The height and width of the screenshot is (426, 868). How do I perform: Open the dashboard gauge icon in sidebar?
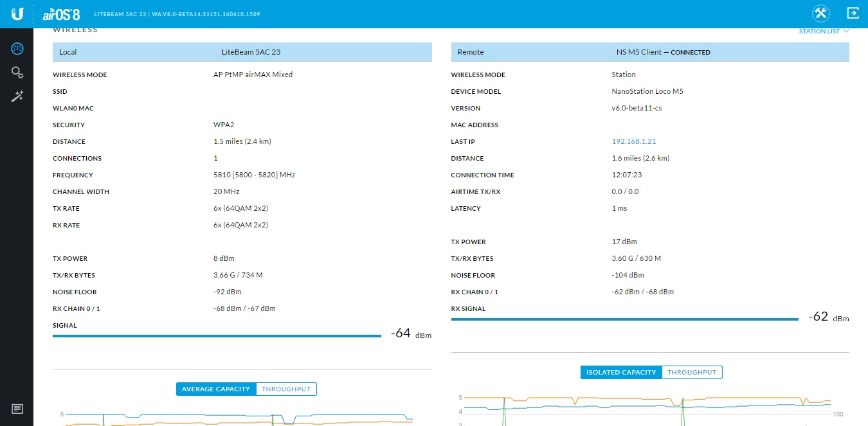(17, 49)
